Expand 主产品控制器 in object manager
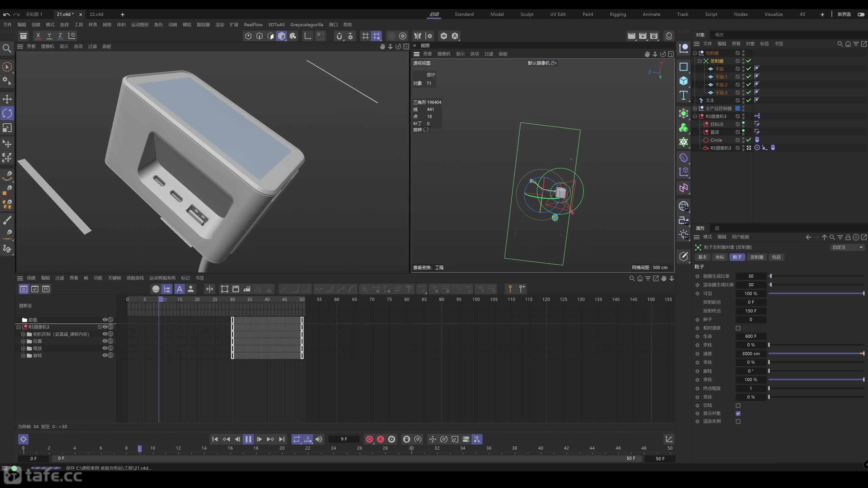The height and width of the screenshot is (488, 868). (694, 108)
